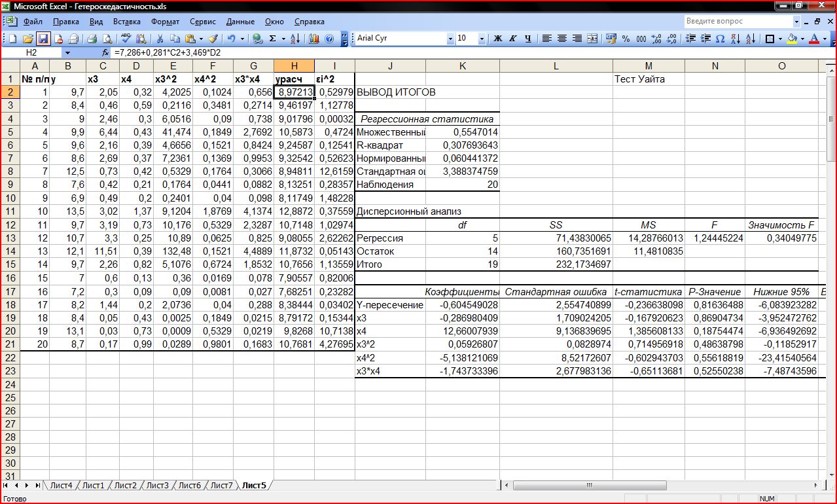Screen dimensions: 837x504
Task: Switch to the Лист4 sheet tab
Action: tap(61, 485)
